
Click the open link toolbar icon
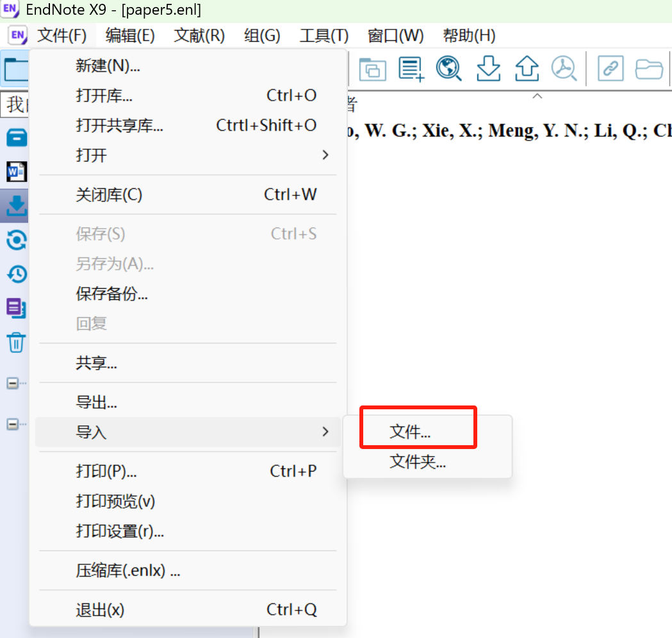click(x=611, y=69)
